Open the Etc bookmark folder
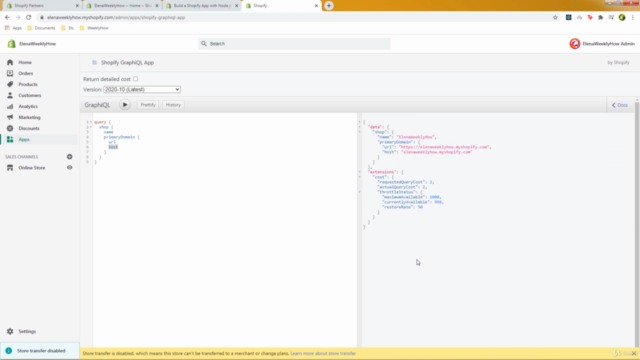The height and width of the screenshot is (360, 640). click(x=67, y=28)
